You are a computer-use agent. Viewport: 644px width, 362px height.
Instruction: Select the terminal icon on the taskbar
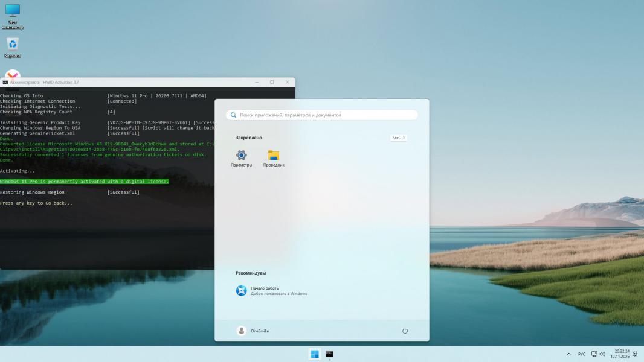329,354
